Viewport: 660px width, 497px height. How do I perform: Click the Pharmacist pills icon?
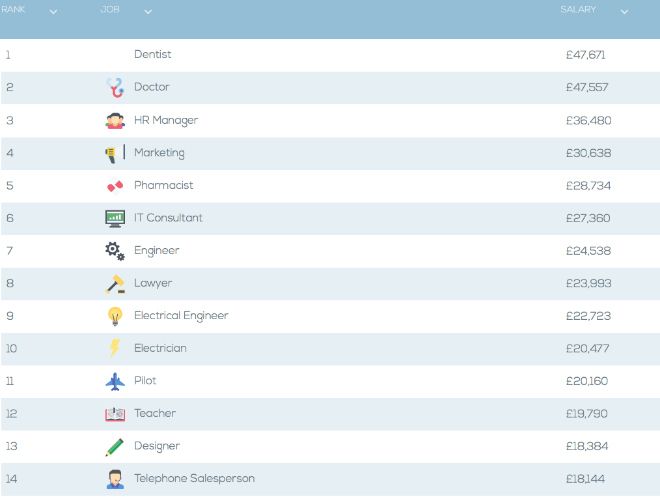coord(115,186)
